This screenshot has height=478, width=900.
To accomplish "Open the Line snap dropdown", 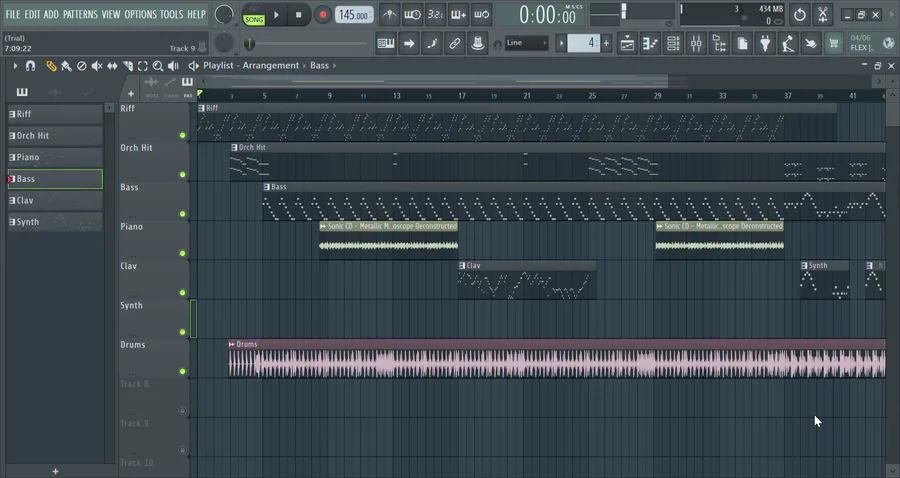I will (x=526, y=43).
